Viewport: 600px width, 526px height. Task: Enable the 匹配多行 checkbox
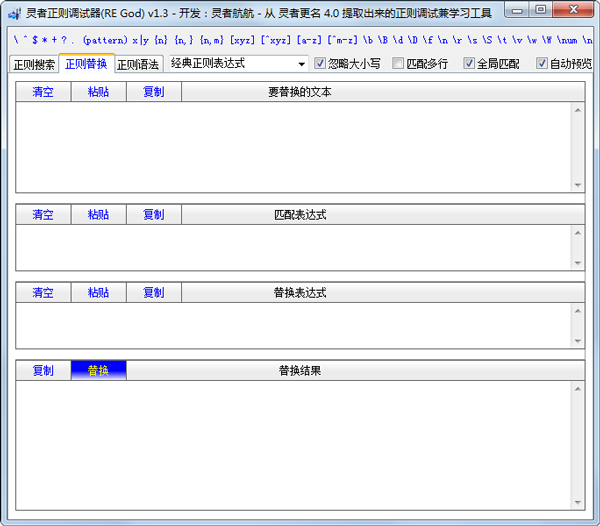pyautogui.click(x=398, y=64)
